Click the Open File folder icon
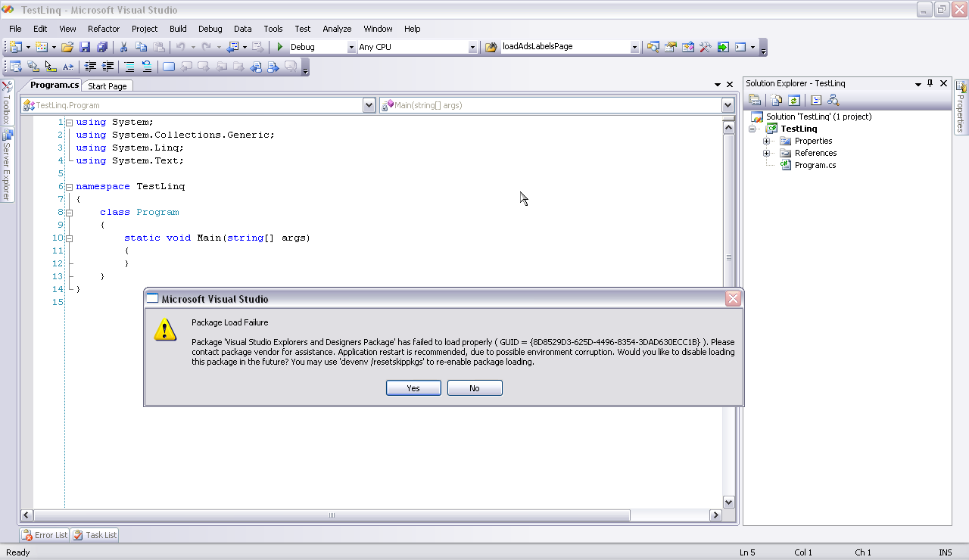Screen dimensions: 969x560 pyautogui.click(x=67, y=47)
